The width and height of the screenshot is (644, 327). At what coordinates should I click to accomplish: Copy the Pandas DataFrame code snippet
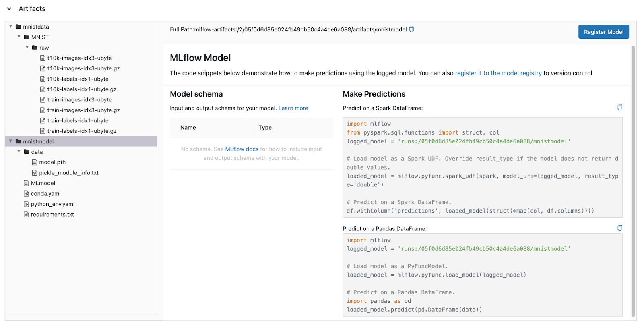[620, 228]
